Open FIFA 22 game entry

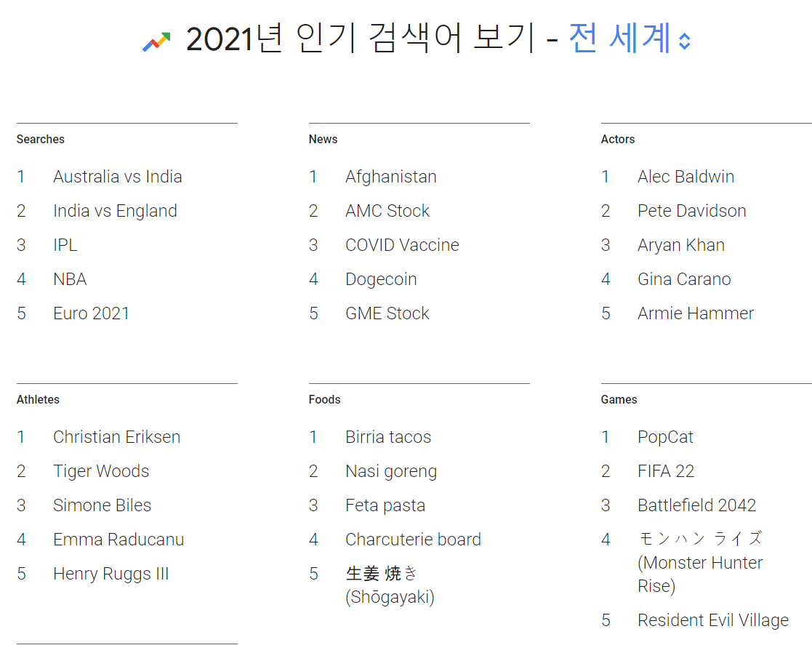coord(666,471)
